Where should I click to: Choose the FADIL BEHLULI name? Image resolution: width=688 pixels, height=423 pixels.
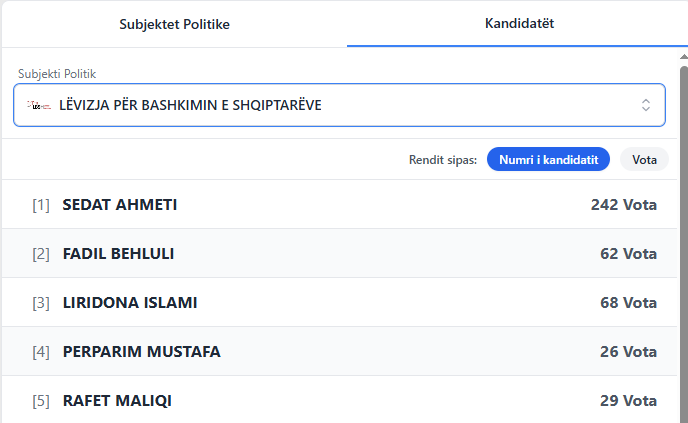[x=118, y=254]
